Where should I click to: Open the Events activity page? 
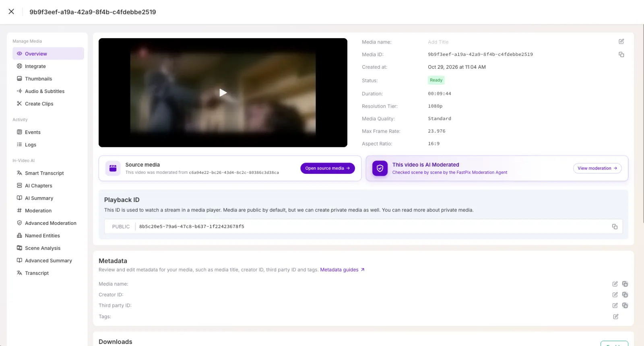48,132
